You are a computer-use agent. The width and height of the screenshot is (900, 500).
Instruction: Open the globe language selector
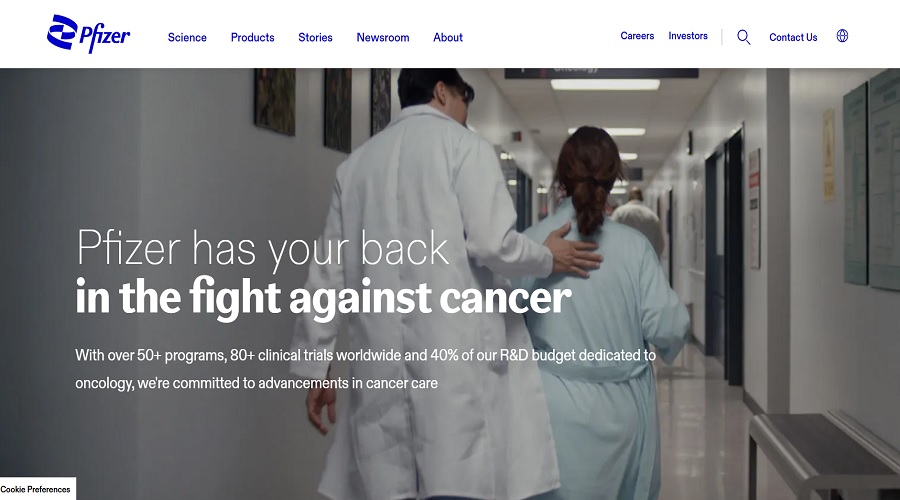[x=842, y=36]
